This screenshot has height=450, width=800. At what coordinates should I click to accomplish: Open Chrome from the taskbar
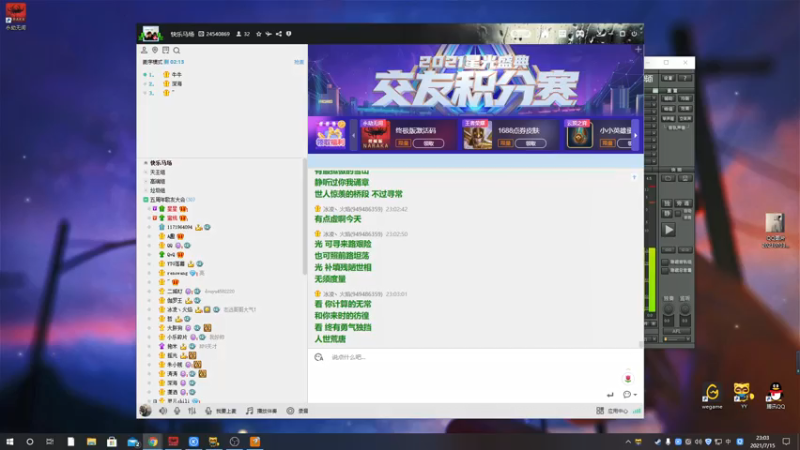click(153, 442)
